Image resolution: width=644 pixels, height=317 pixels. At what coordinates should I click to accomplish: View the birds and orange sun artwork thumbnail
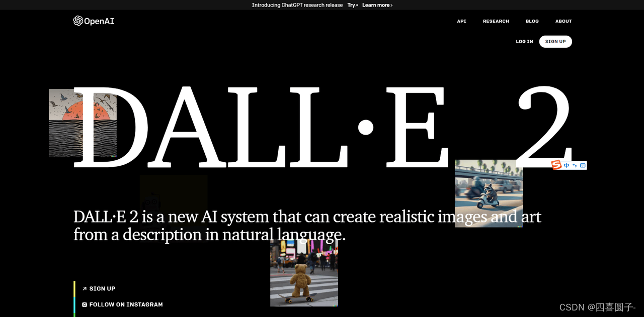83,123
